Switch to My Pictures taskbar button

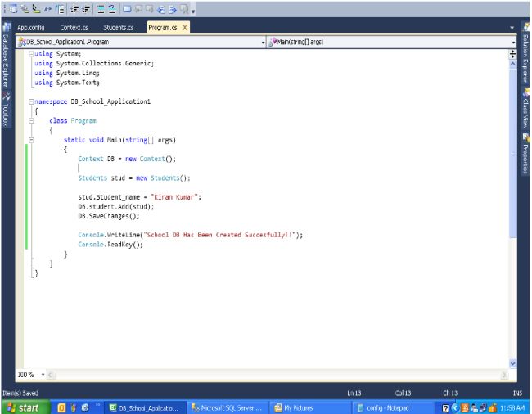point(309,408)
